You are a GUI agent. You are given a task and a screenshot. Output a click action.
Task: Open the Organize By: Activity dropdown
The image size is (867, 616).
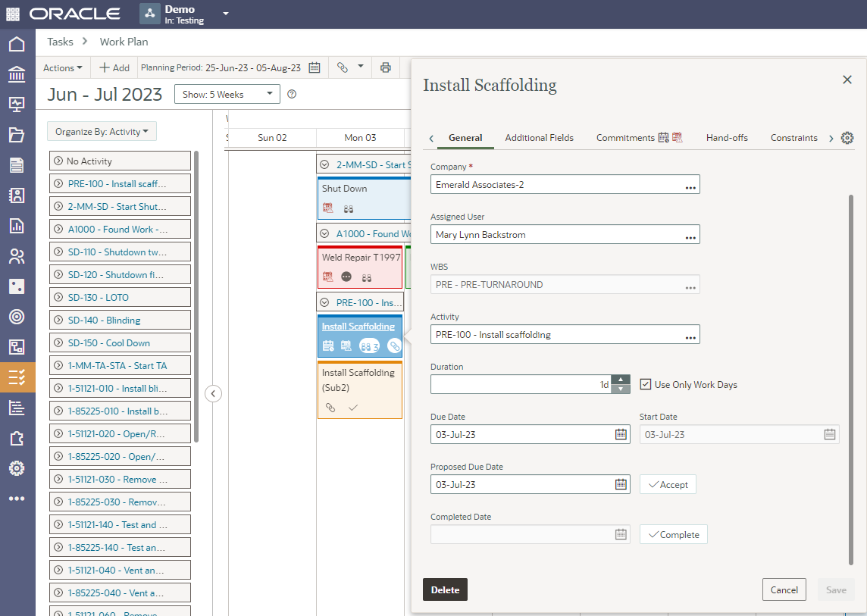[x=102, y=132]
